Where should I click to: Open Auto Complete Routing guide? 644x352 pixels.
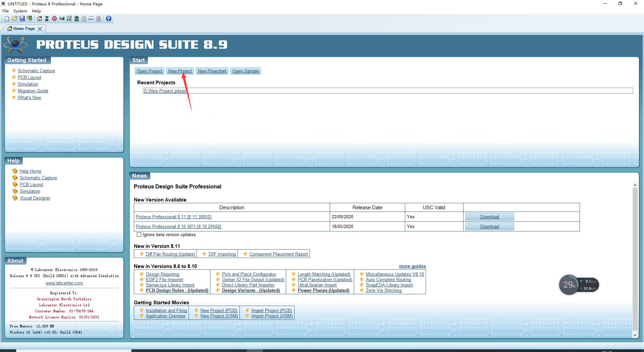tap(388, 279)
